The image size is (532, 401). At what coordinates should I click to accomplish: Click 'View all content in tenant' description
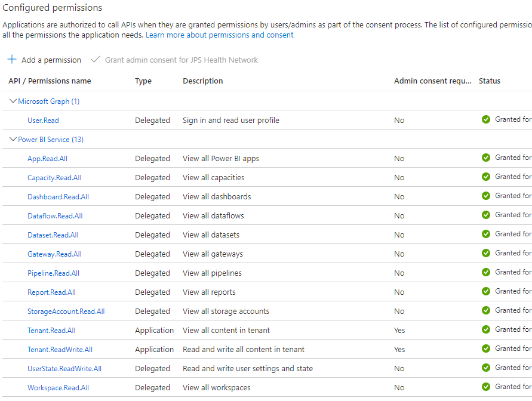click(x=226, y=331)
